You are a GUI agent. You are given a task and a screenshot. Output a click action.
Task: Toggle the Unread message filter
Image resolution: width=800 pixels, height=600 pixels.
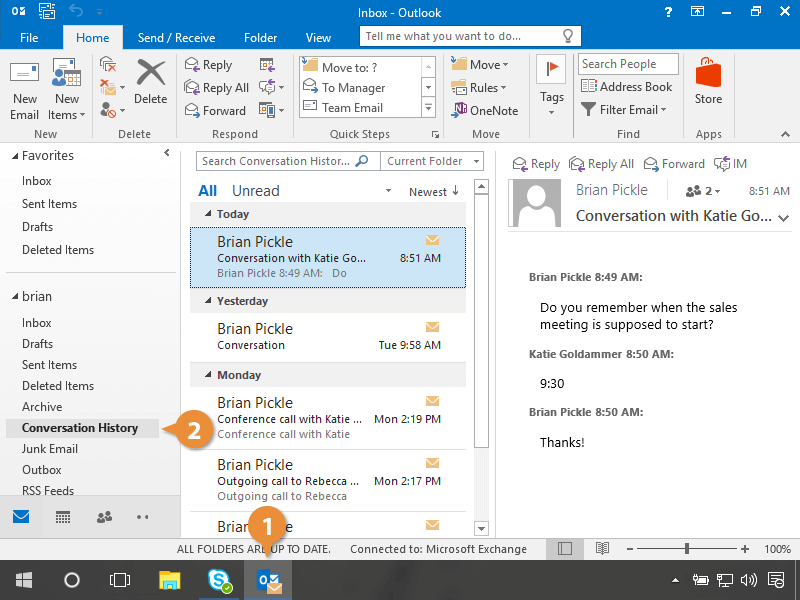click(x=255, y=191)
